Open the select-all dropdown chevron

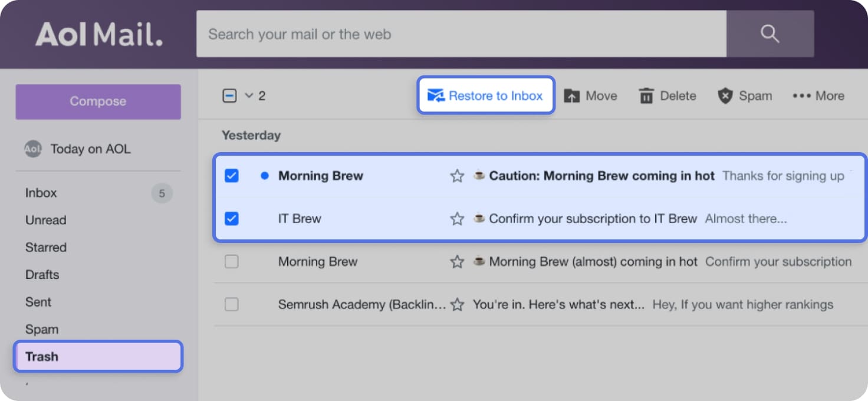(x=248, y=95)
